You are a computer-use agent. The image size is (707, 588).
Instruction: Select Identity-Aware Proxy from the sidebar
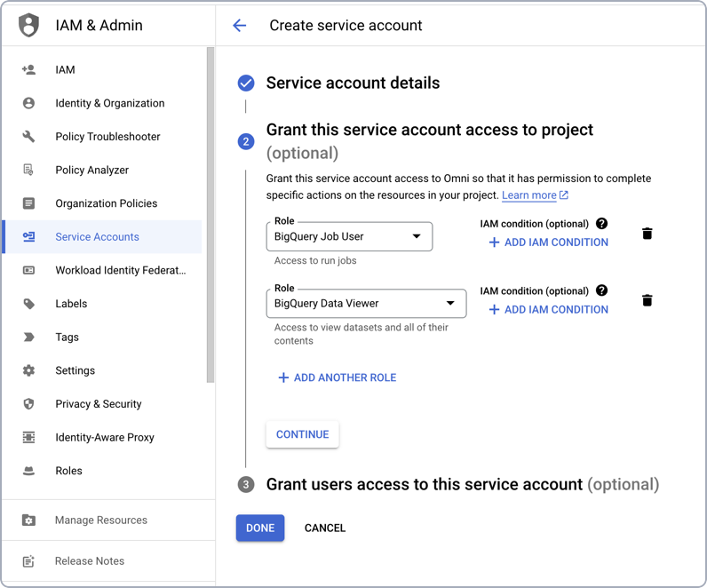104,437
